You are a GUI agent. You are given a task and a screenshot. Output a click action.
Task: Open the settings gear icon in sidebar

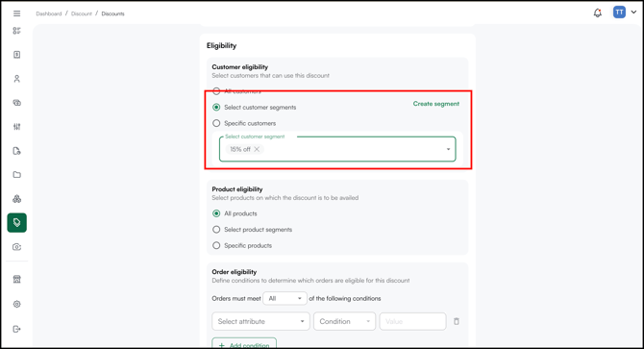tap(17, 304)
